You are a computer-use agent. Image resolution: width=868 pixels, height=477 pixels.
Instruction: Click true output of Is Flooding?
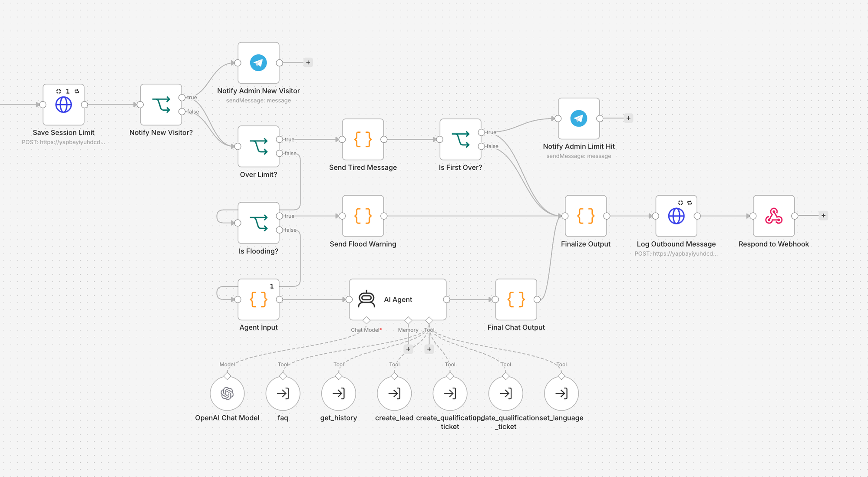pos(279,216)
